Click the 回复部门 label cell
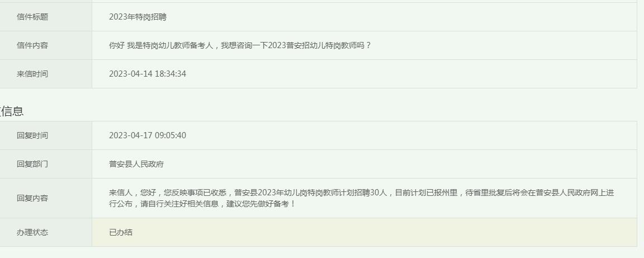The image size is (644, 258). pyautogui.click(x=32, y=164)
